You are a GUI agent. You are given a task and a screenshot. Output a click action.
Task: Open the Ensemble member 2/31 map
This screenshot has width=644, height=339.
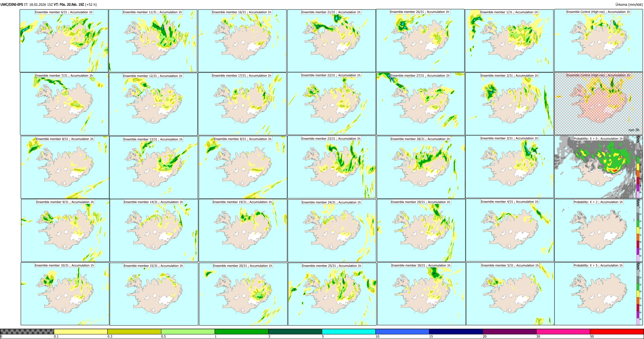(x=509, y=104)
